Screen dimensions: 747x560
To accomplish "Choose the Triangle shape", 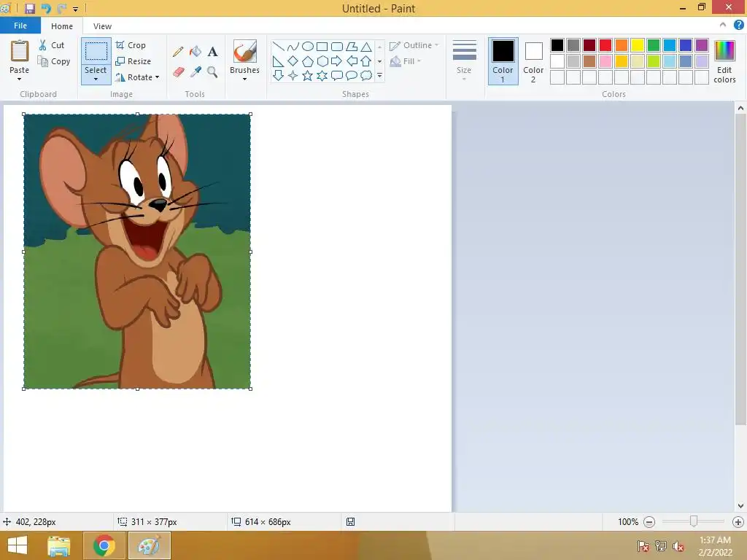I will 366,46.
